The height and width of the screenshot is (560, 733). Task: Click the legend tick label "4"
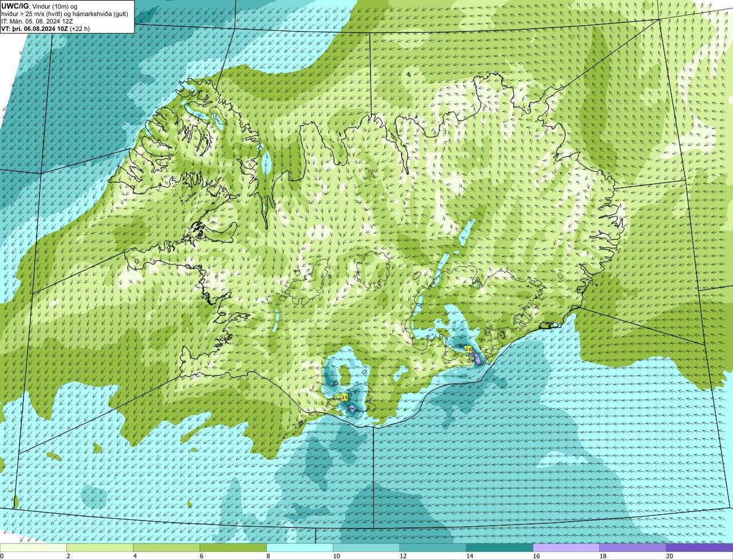click(135, 555)
